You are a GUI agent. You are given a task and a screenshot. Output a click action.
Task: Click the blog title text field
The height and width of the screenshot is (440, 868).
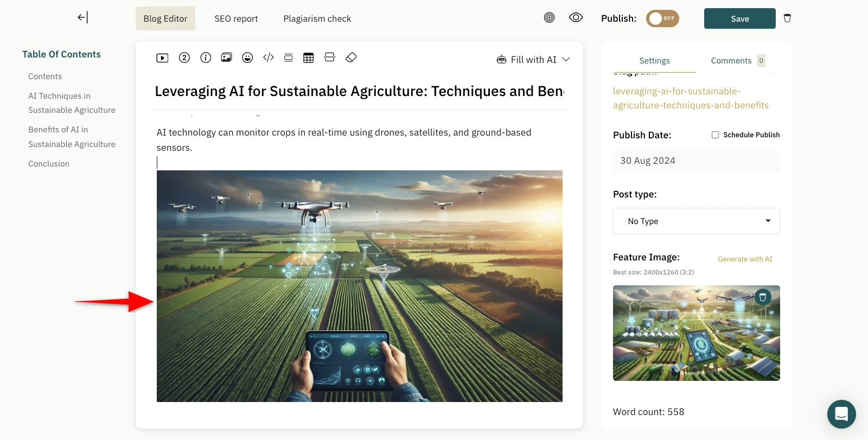[359, 91]
